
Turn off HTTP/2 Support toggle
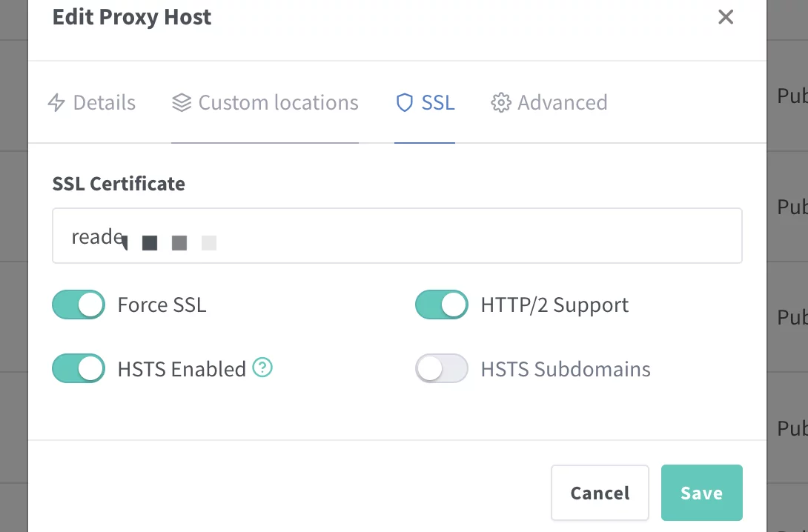click(442, 305)
